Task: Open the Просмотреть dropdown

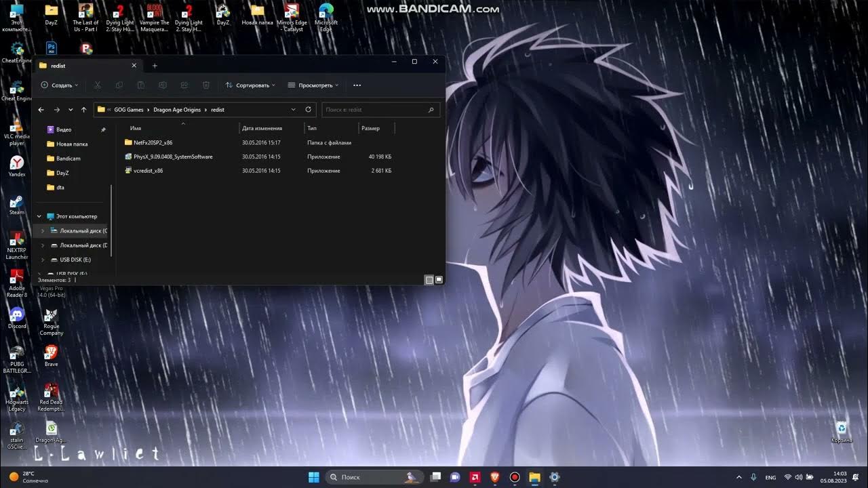Action: [x=313, y=85]
